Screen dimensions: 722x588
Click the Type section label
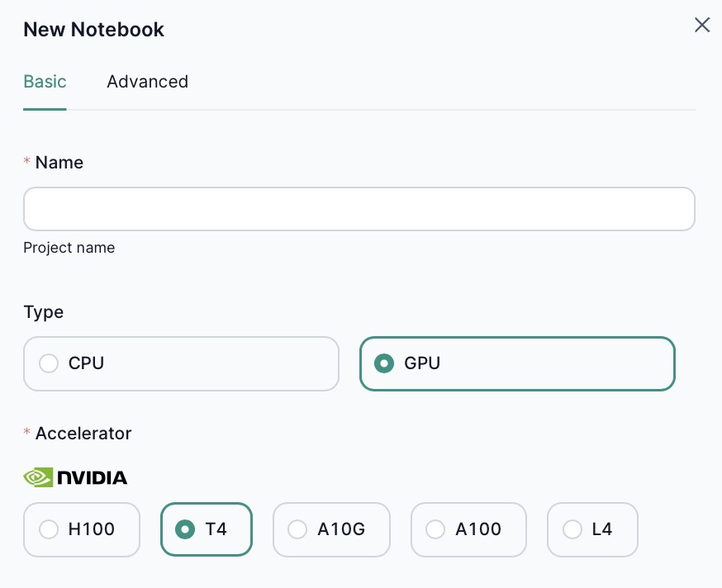pyautogui.click(x=43, y=311)
